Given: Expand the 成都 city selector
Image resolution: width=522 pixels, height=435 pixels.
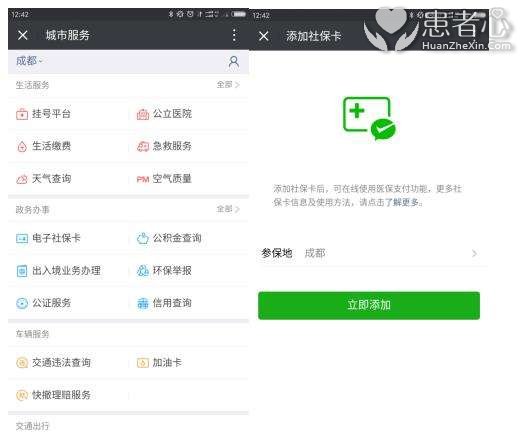Looking at the screenshot, I should 29,61.
